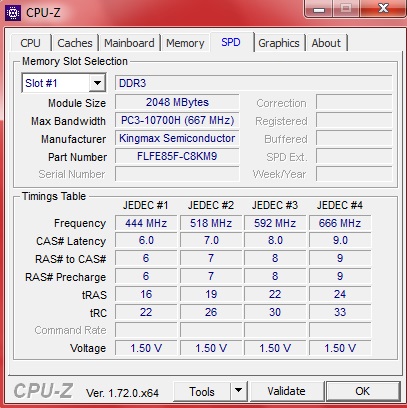The image size is (407, 408).
Task: Click JEDEC #4 voltage 1.50 V
Action: [x=340, y=348]
